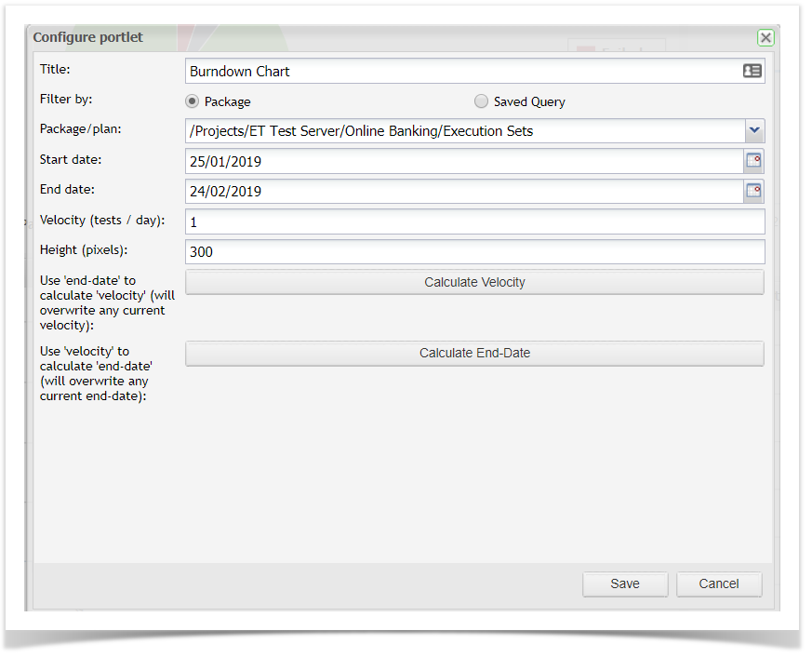Save the portlet configuration
This screenshot has height=657, width=812.
click(625, 583)
